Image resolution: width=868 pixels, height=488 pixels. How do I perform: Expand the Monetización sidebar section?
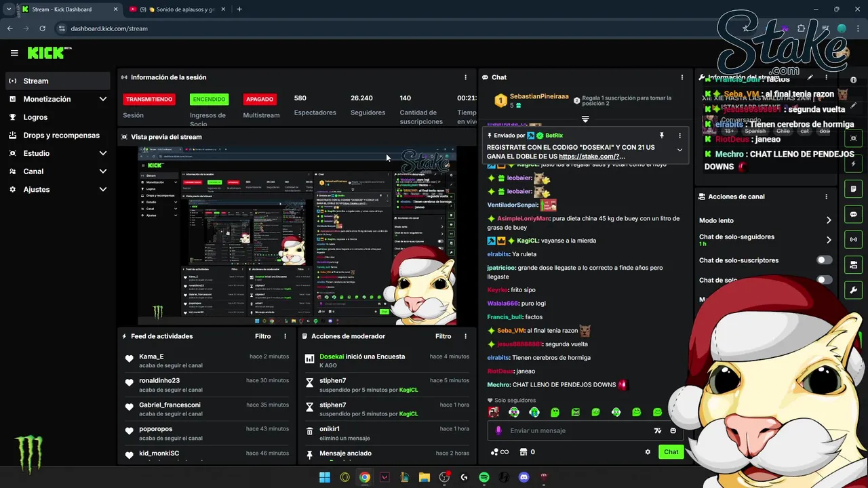point(58,99)
